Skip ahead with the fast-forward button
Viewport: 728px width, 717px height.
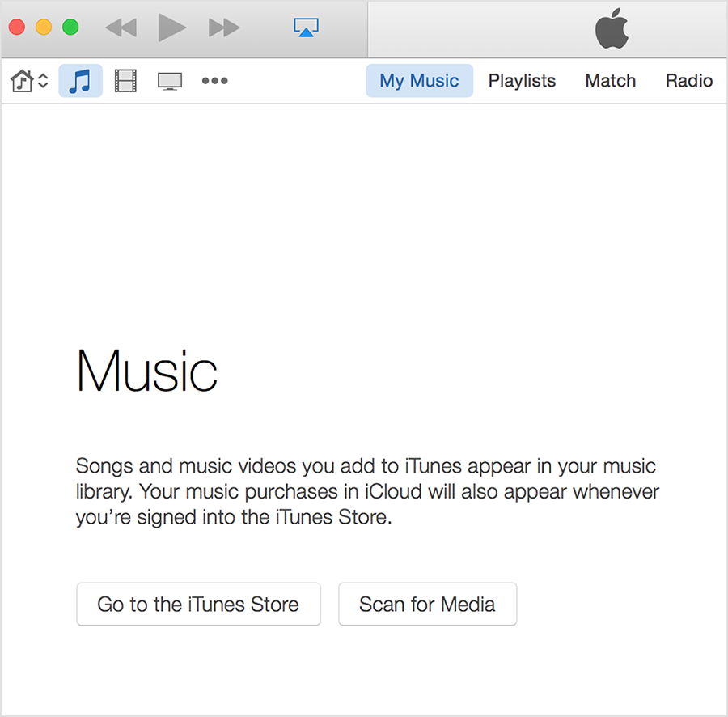(224, 28)
